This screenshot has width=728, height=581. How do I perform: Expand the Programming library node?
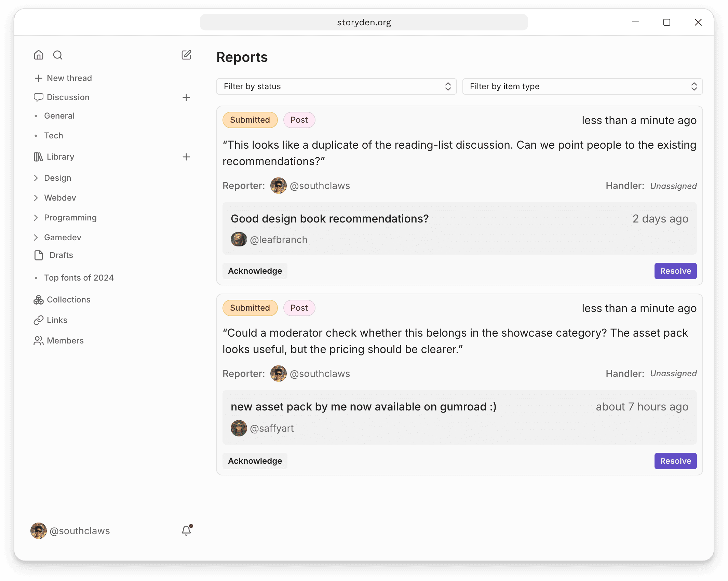click(36, 218)
